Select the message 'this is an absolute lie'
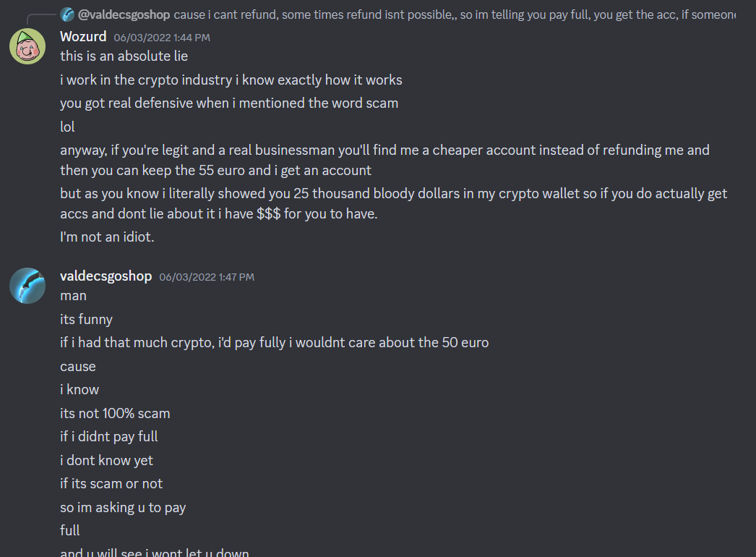Viewport: 756px width, 557px height. tap(124, 56)
